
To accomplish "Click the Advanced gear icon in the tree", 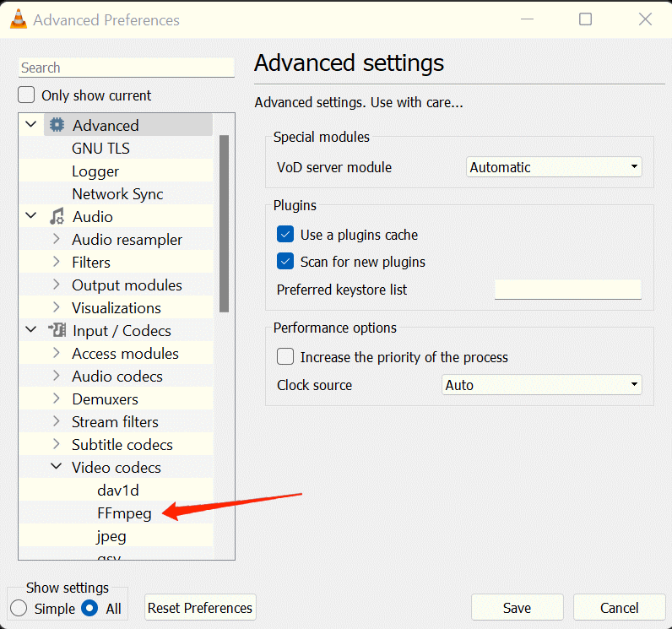I will 57,125.
